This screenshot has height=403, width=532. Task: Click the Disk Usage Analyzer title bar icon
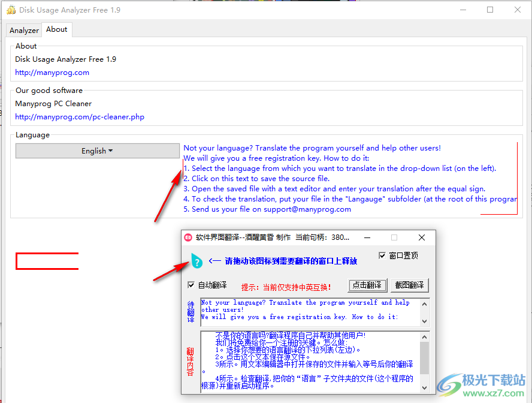click(11, 10)
